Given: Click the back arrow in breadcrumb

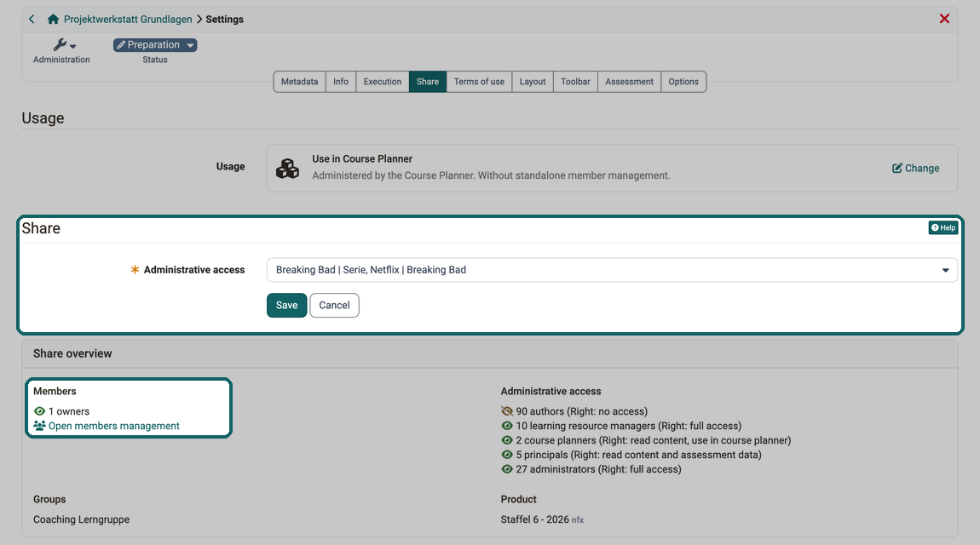Looking at the screenshot, I should point(32,20).
